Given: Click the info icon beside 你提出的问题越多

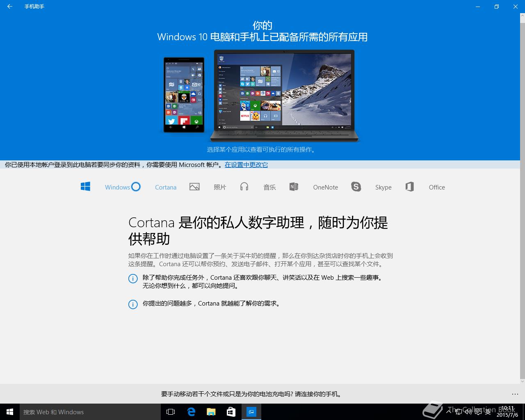Looking at the screenshot, I should [133, 304].
